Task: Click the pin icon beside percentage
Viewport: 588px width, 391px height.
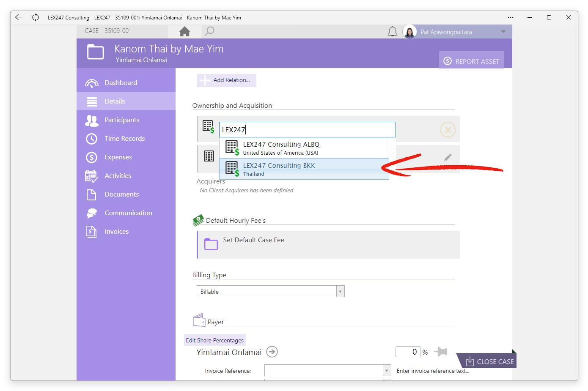Action: (x=440, y=352)
